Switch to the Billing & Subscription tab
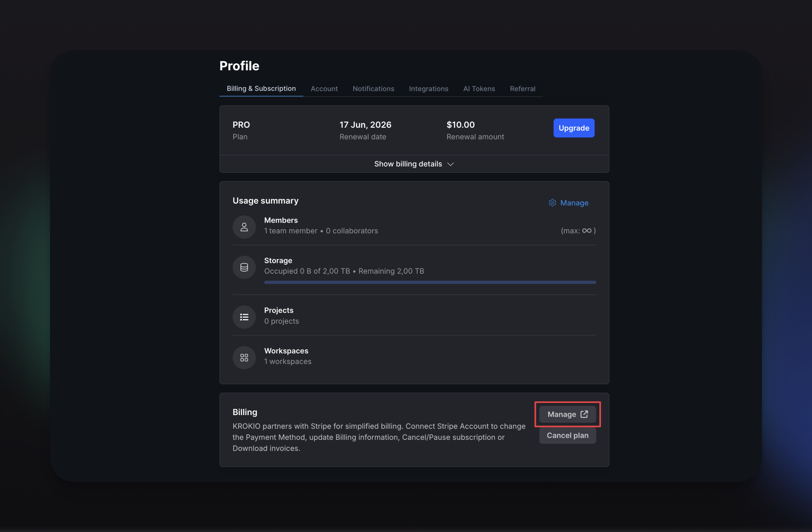Image resolution: width=812 pixels, height=532 pixels. point(261,88)
